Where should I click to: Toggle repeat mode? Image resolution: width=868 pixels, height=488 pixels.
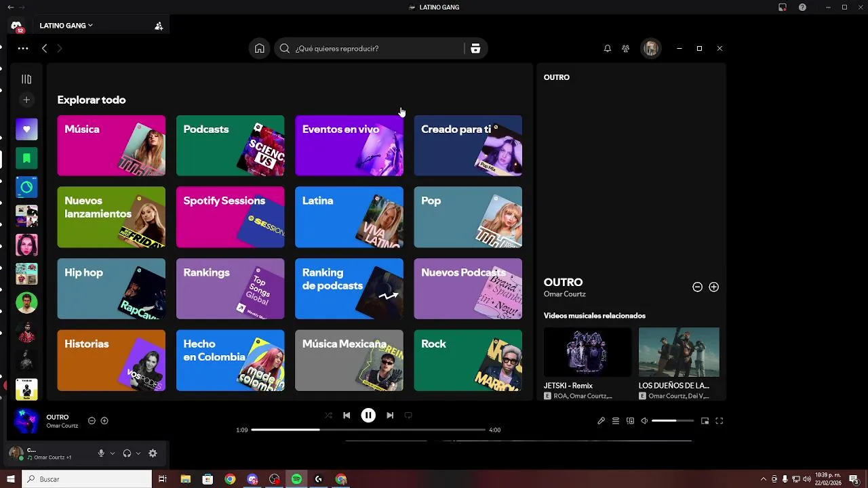(408, 415)
